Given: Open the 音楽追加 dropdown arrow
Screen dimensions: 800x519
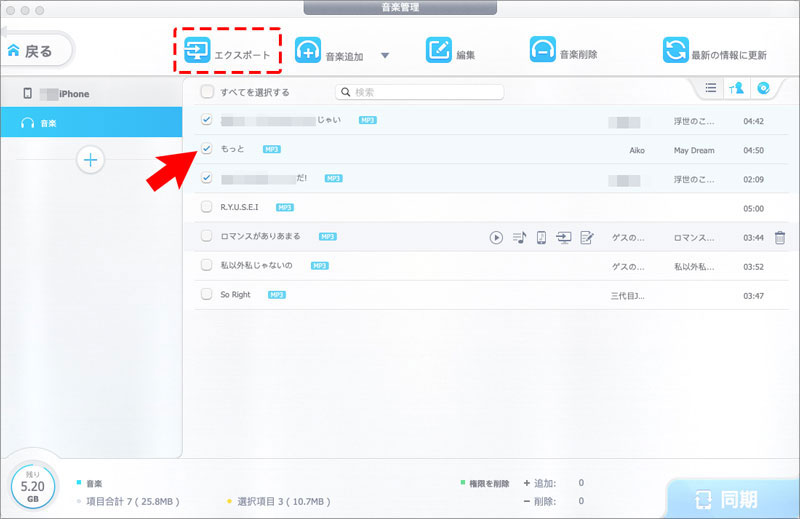Looking at the screenshot, I should [385, 55].
